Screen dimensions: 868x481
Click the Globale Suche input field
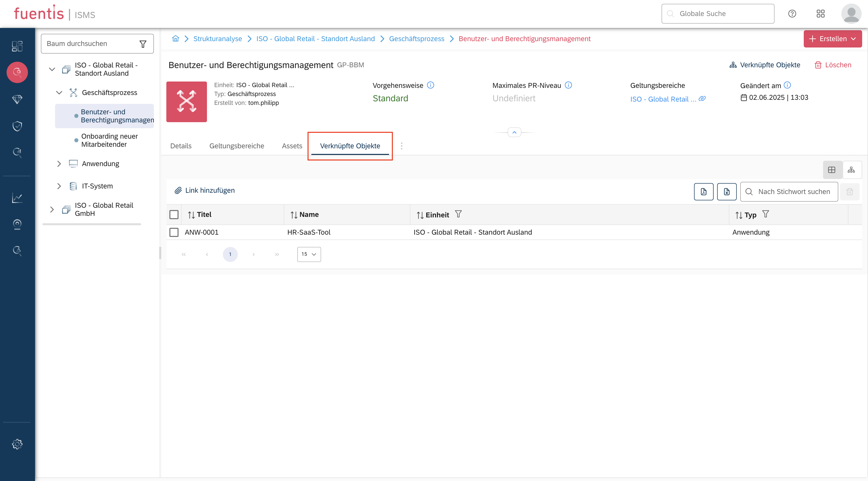click(x=718, y=13)
